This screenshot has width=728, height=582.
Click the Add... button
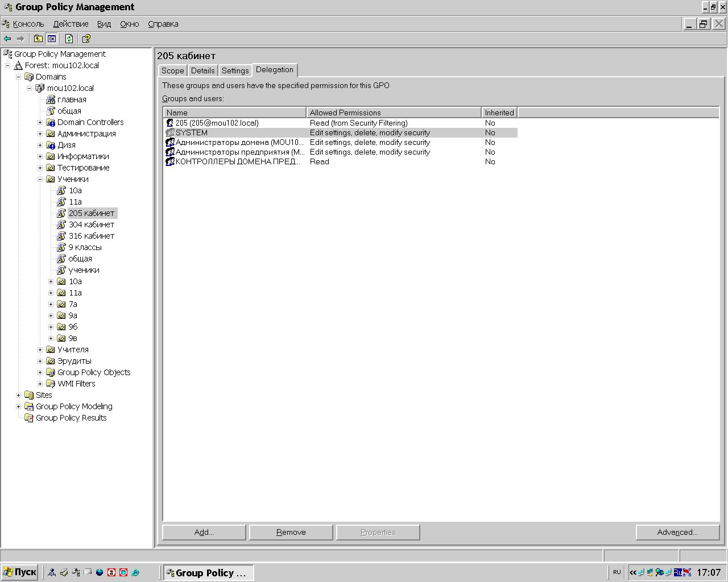pos(204,532)
